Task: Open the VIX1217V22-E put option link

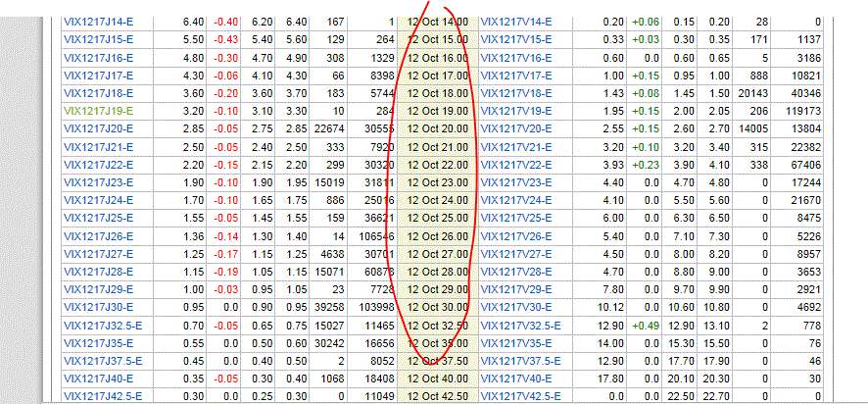Action: (x=516, y=165)
